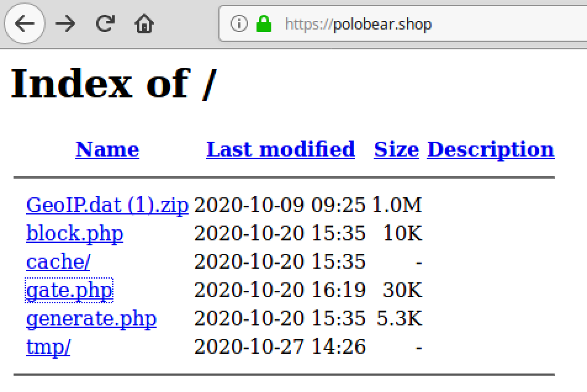Reload the page with the refresh icon
The height and width of the screenshot is (392, 587).
pyautogui.click(x=105, y=23)
